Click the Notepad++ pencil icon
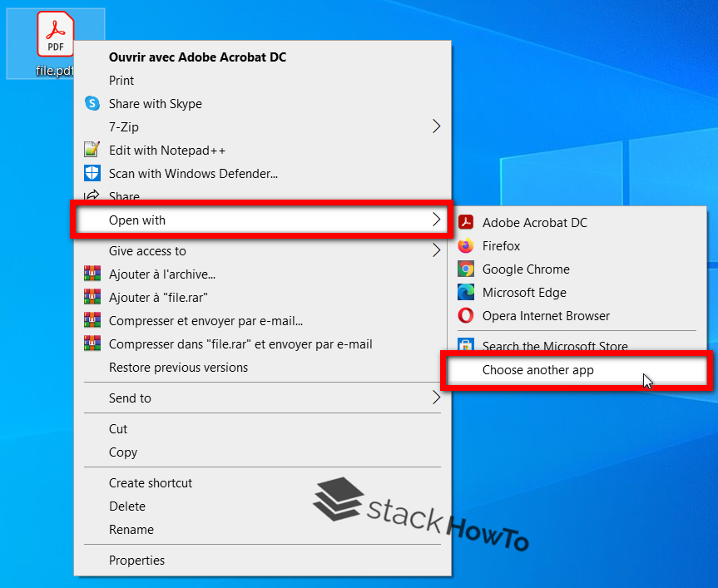 click(92, 150)
